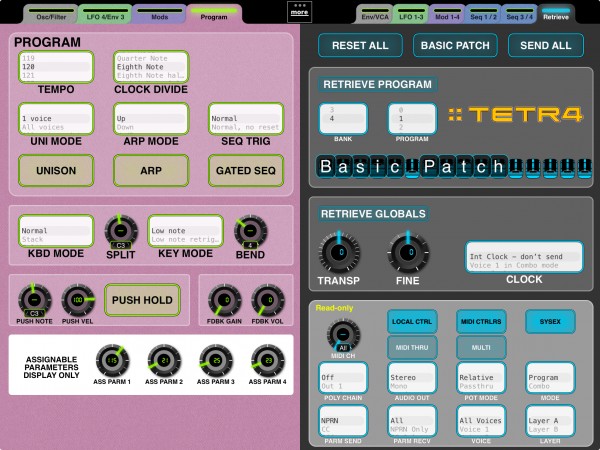Image resolution: width=600 pixels, height=450 pixels.
Task: Open the PARM RECV picker
Action: (x=412, y=421)
